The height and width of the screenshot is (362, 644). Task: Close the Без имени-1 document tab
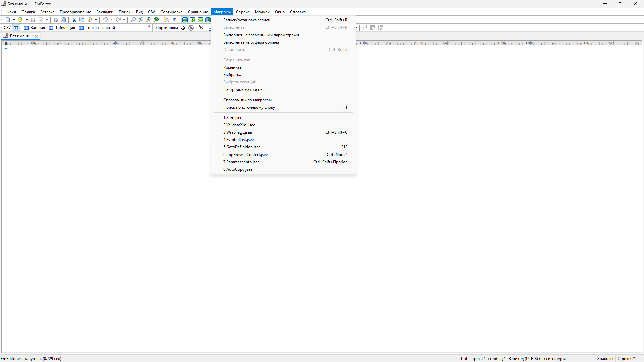point(36,36)
